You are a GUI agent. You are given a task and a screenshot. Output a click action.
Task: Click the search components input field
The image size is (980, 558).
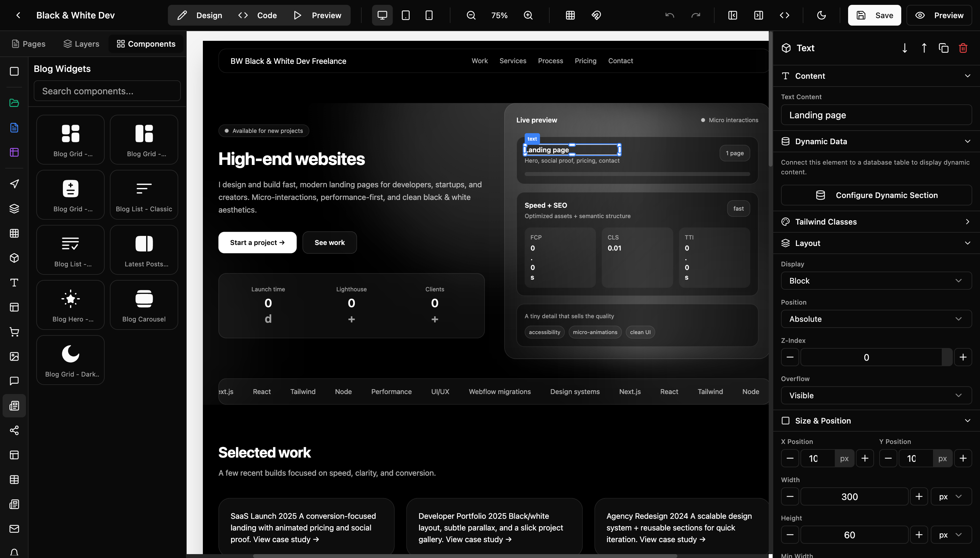click(x=107, y=91)
